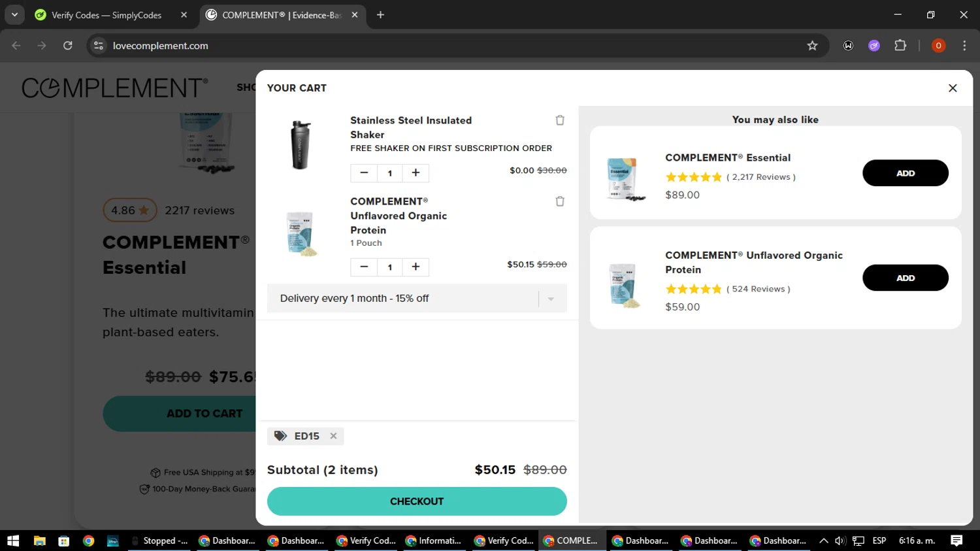Decrease shaker quantity with minus button
The height and width of the screenshot is (551, 980).
point(364,173)
